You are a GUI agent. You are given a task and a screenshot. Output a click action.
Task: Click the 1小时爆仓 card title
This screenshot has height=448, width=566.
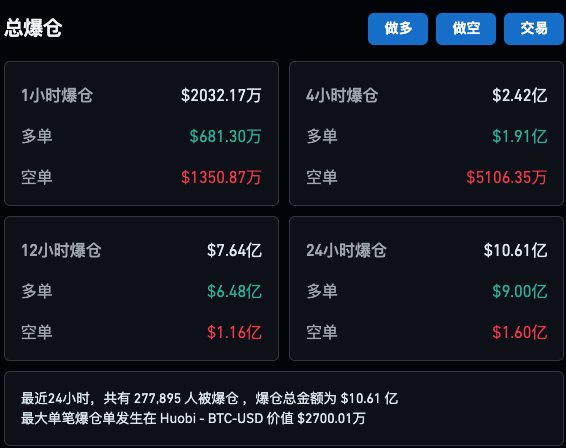click(57, 96)
